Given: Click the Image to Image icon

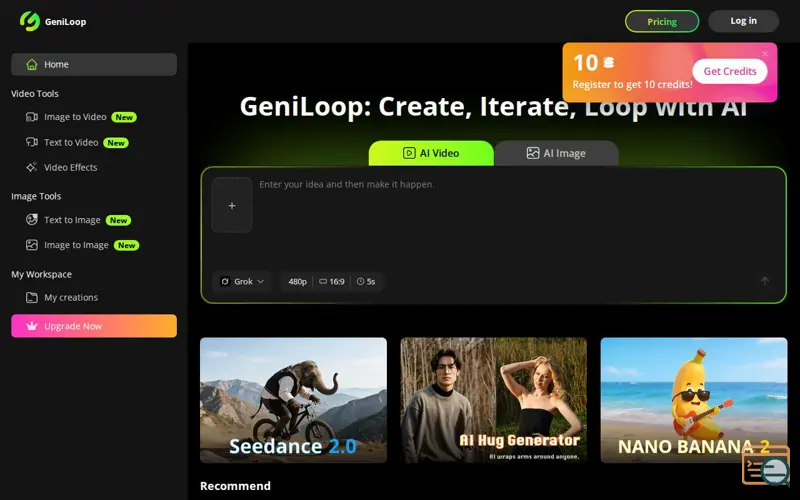Looking at the screenshot, I should [x=32, y=245].
